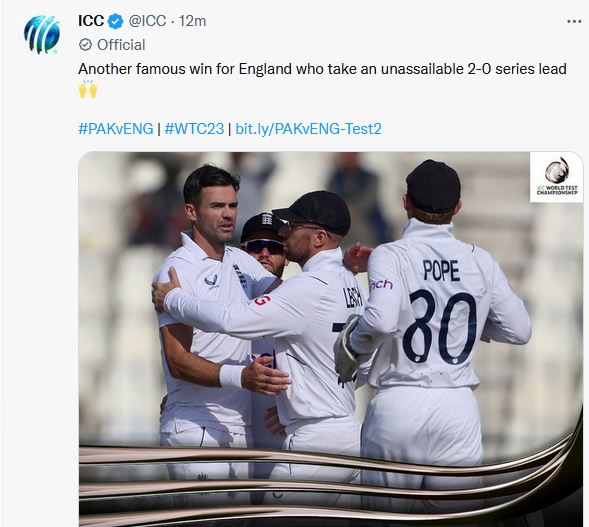Click the chest logo on the left player's shirt
This screenshot has height=527, width=589.
coord(211,281)
